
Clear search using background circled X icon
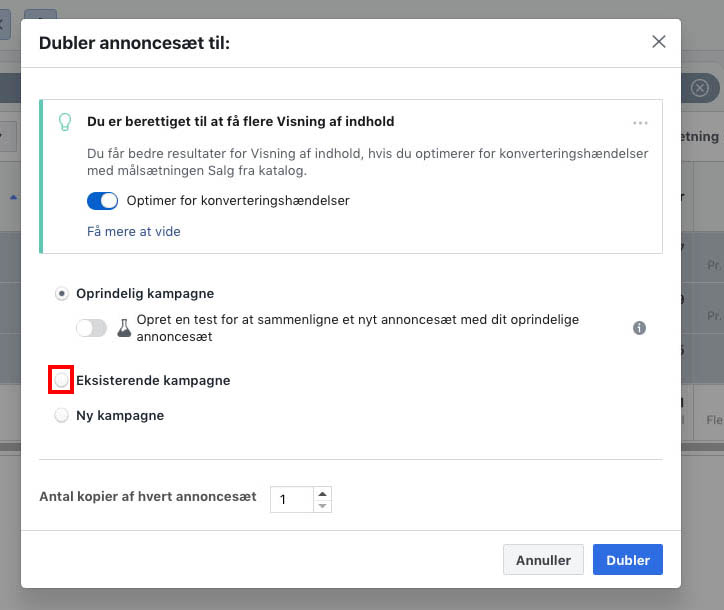coord(700,88)
